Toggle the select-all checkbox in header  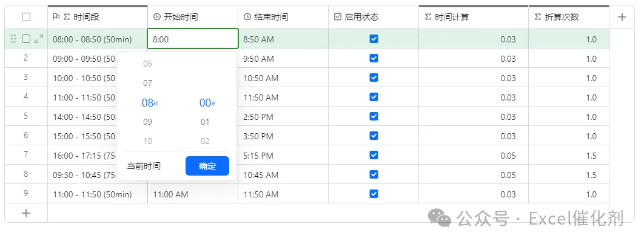click(26, 17)
